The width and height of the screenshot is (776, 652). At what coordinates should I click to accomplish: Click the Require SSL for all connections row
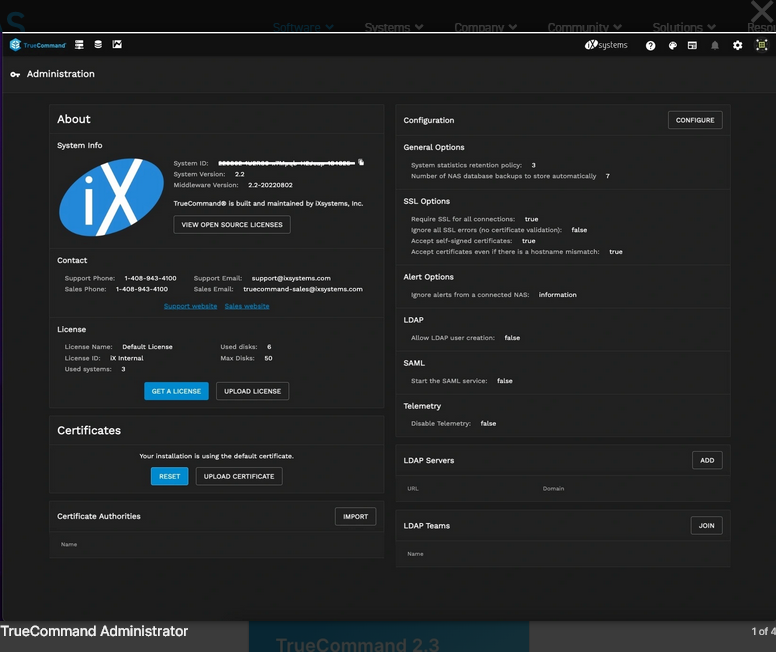pyautogui.click(x=475, y=219)
